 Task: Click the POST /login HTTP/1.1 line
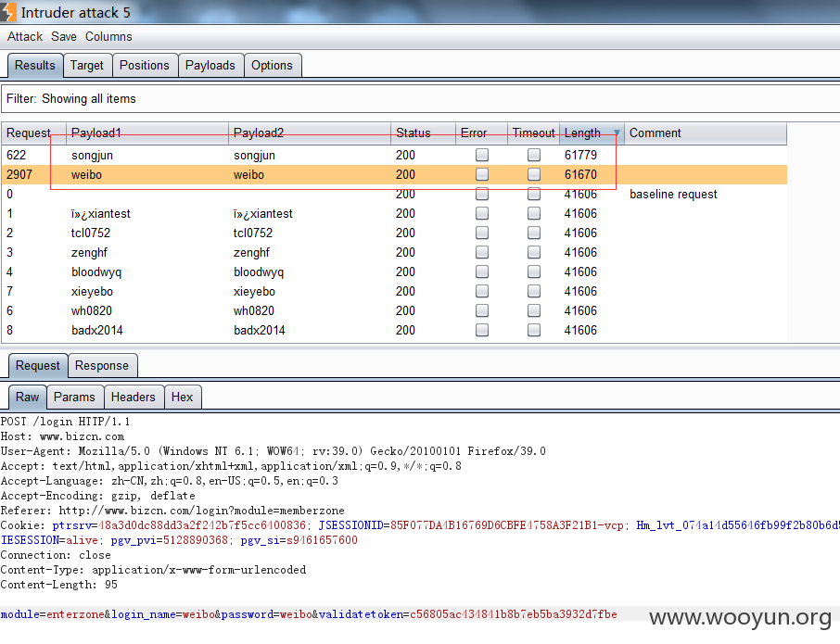[x=65, y=422]
